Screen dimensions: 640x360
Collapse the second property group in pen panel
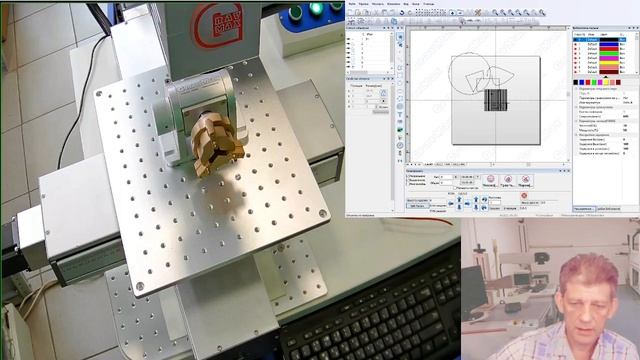(576, 107)
